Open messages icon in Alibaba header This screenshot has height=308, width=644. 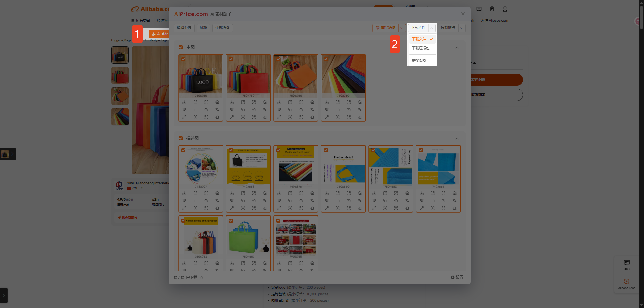pos(479,9)
